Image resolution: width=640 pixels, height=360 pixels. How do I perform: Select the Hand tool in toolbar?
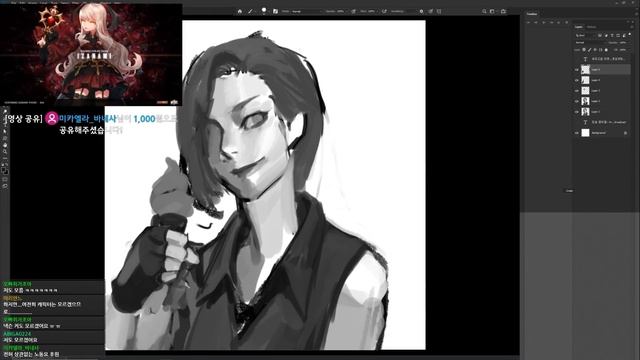pyautogui.click(x=5, y=145)
